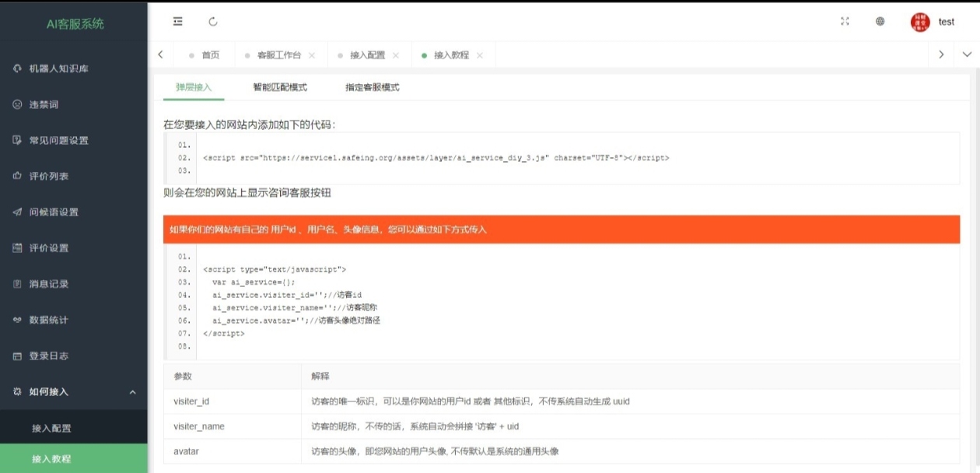Click the ai_service.visiter_id code line
Viewport: 980px width, 473px height.
click(287, 295)
